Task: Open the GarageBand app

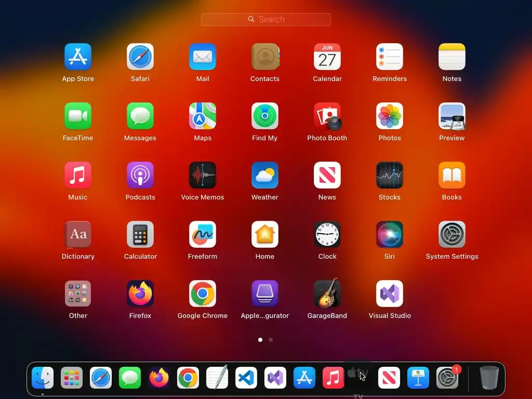Action: [x=327, y=293]
